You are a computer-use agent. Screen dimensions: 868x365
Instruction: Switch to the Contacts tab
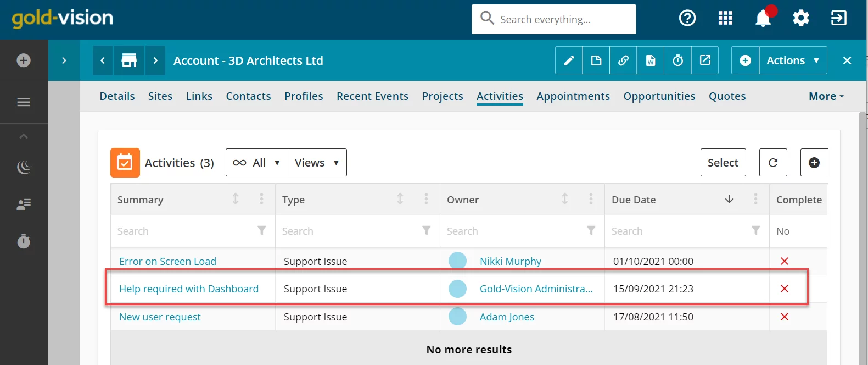click(248, 96)
